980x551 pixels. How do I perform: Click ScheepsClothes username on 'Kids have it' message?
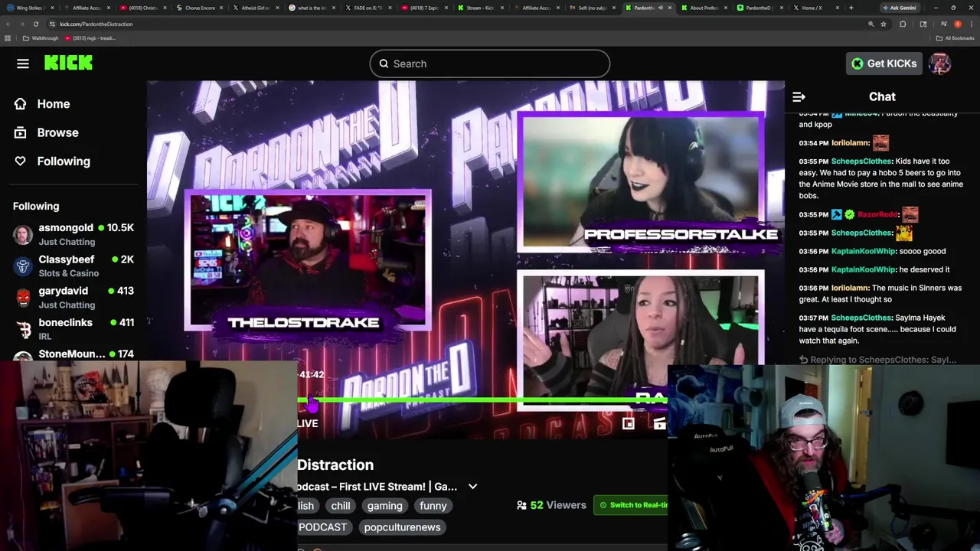(861, 161)
